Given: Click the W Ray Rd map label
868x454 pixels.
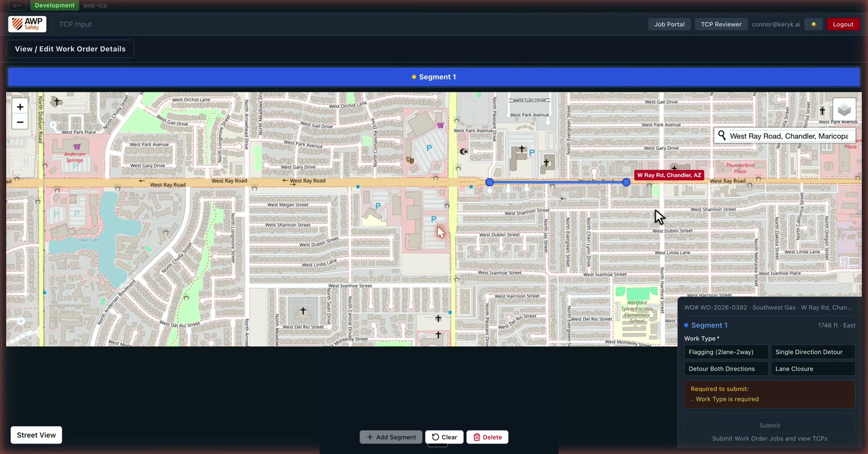Looking at the screenshot, I should coord(669,175).
